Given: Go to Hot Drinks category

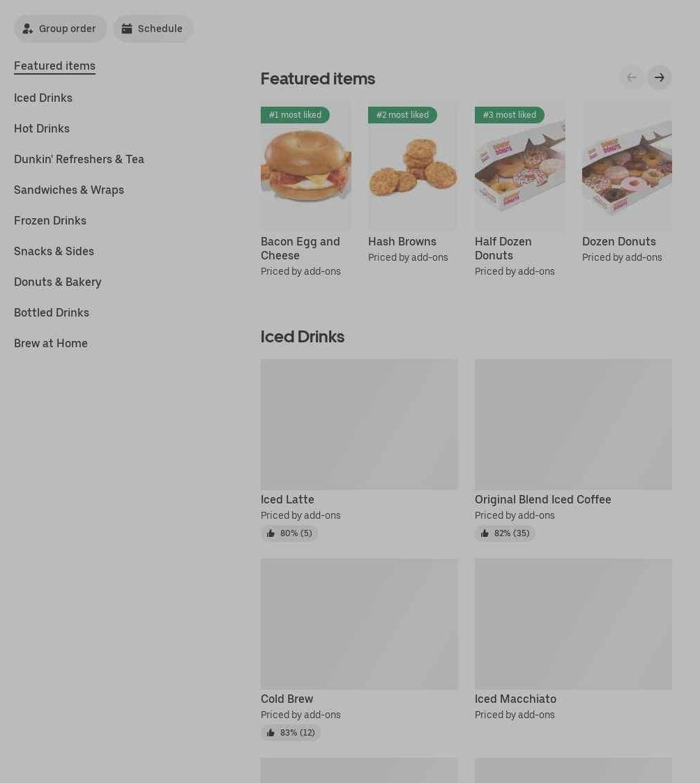Looking at the screenshot, I should [42, 128].
